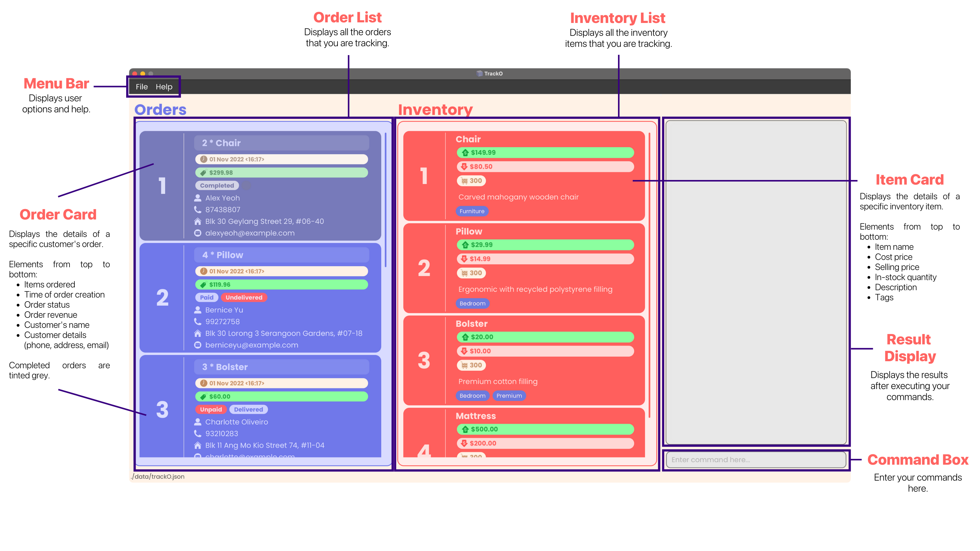Click the Unpaid status badge
The image size is (980, 551).
tap(211, 410)
